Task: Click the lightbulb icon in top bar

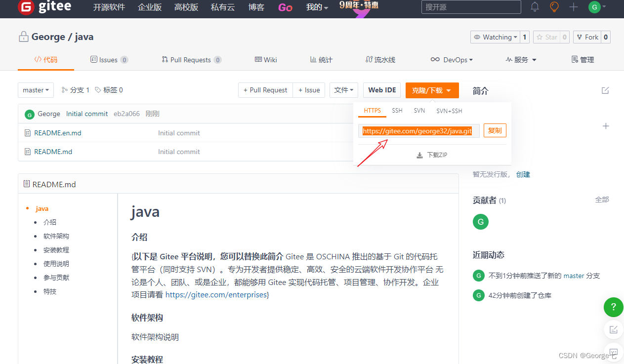Action: point(554,7)
